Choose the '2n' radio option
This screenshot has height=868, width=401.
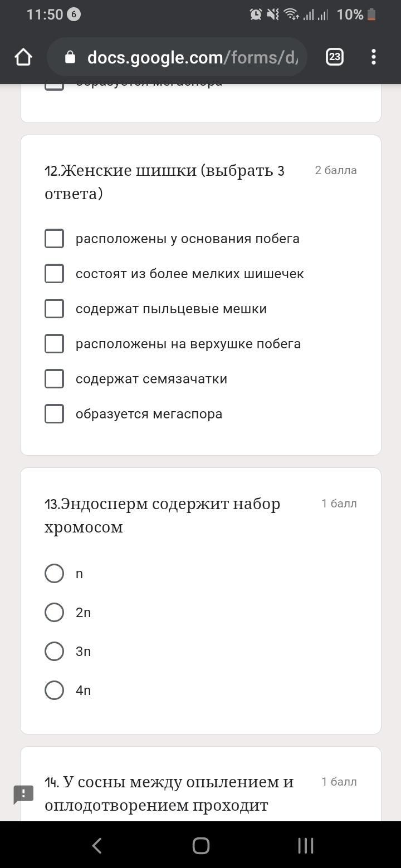(x=54, y=612)
